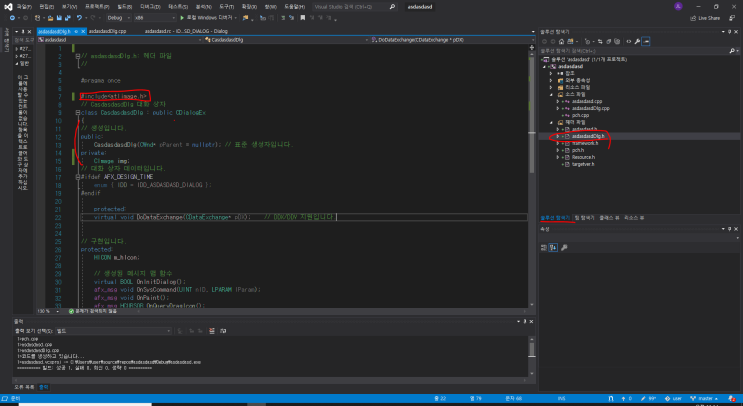Open the Output source selection dropdown
This screenshot has width=743, height=406.
point(113,331)
